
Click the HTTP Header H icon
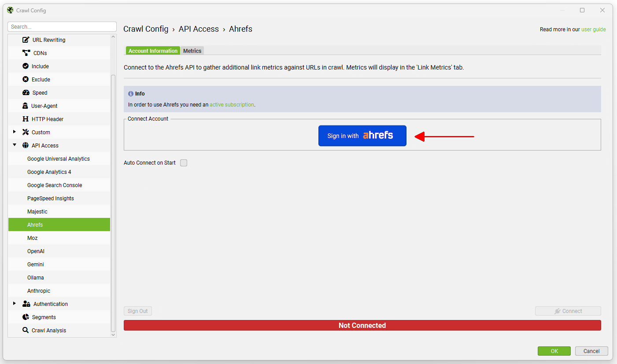tap(26, 119)
